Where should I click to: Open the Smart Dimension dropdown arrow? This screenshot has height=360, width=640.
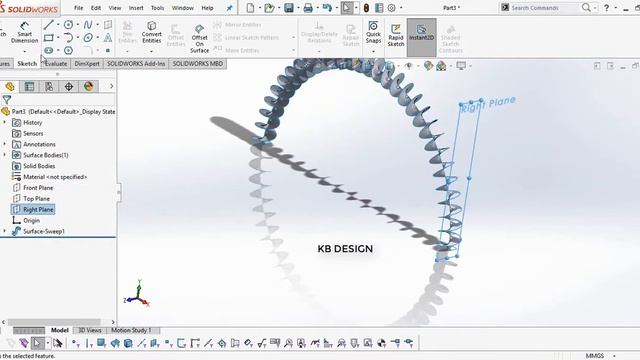[24, 51]
